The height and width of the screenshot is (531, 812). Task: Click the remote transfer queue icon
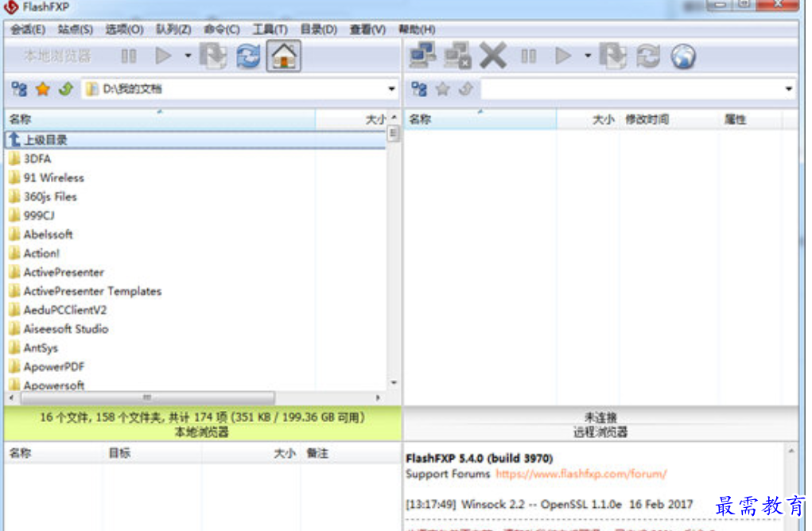point(613,56)
